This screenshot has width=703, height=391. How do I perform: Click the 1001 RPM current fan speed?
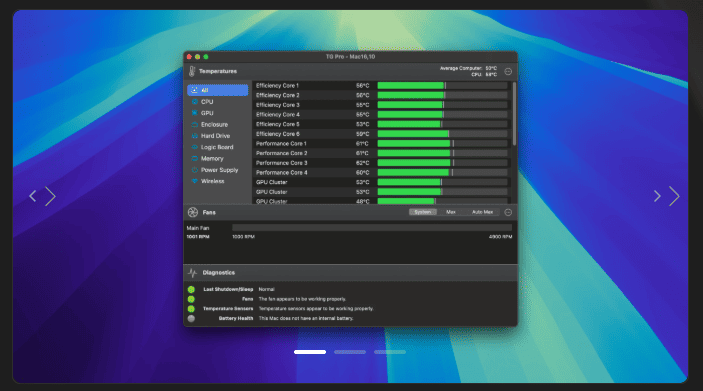pos(198,237)
